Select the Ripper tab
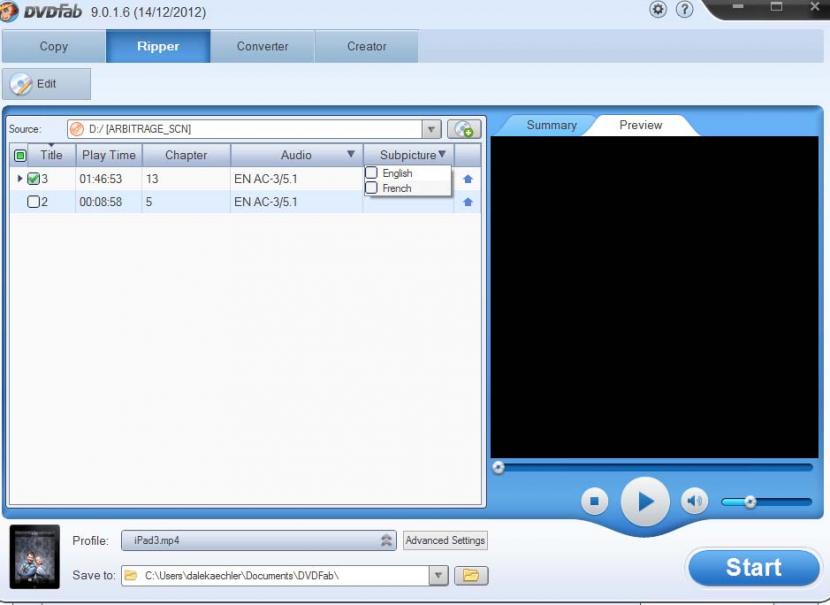Image resolution: width=830 pixels, height=605 pixels. 158,46
